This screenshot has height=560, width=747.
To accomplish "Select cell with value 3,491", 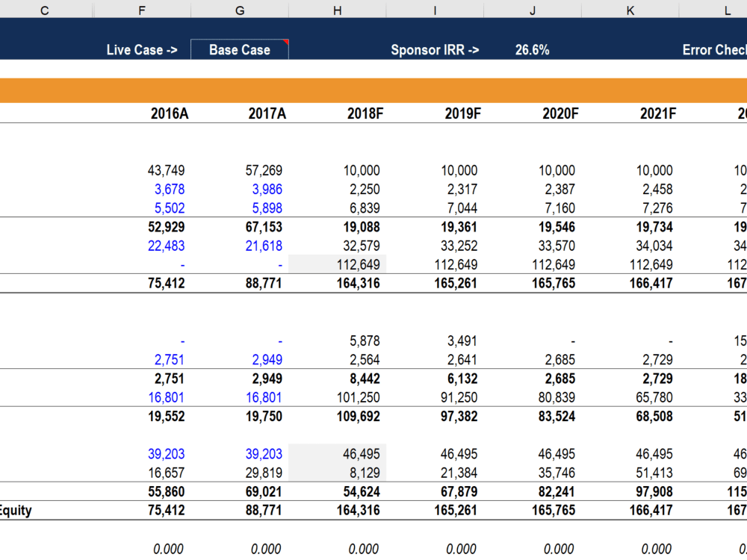I will [x=462, y=341].
